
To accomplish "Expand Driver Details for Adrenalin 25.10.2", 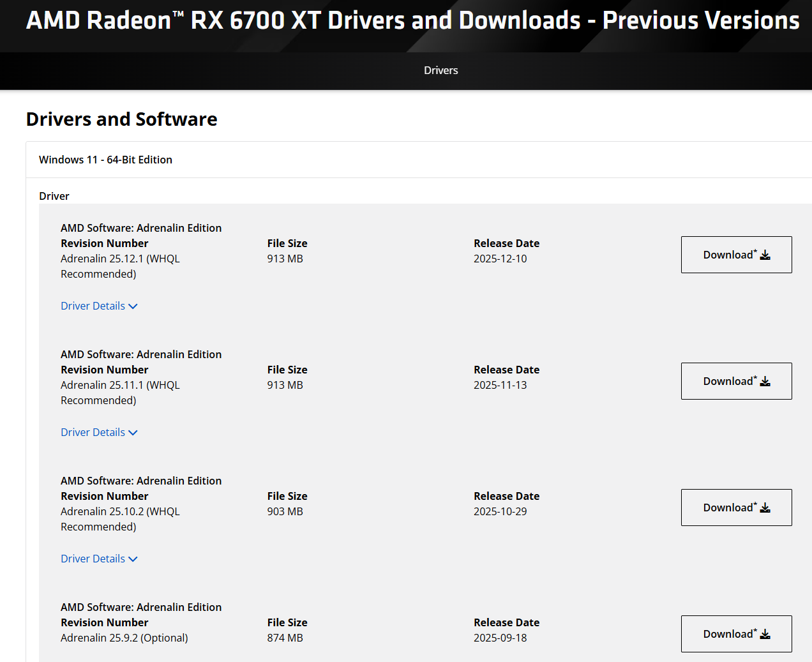I will click(99, 559).
